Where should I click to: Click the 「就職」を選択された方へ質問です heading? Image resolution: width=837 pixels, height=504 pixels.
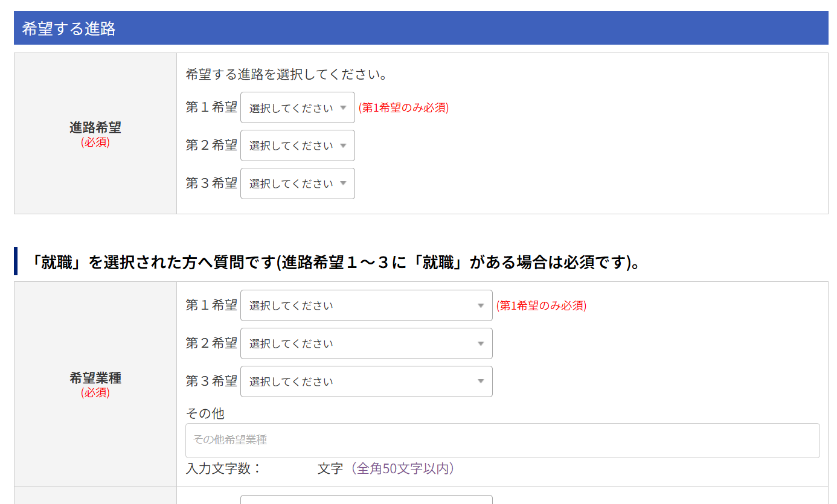click(335, 262)
